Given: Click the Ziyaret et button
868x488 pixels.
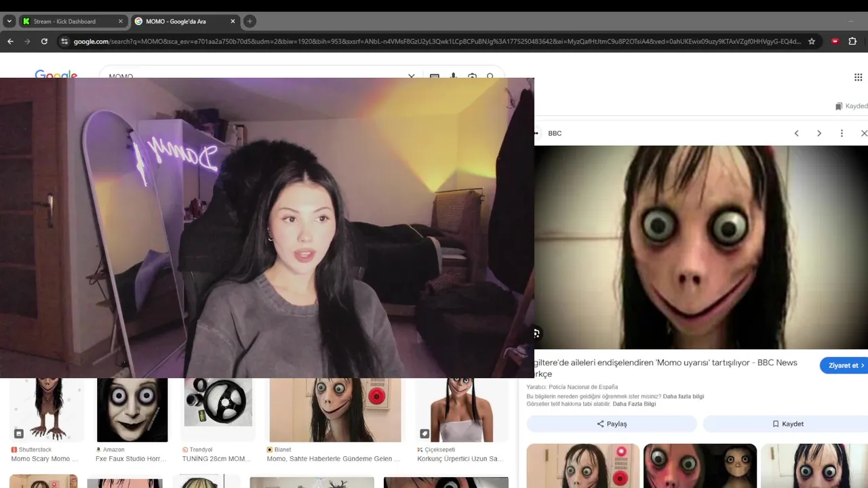Looking at the screenshot, I should (x=844, y=365).
